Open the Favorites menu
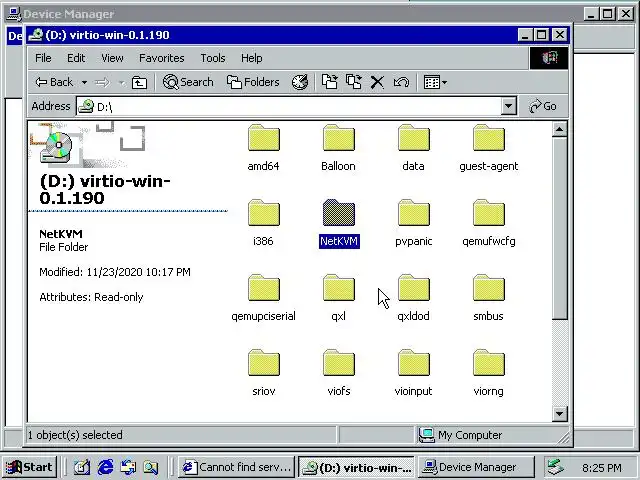Image resolution: width=640 pixels, height=480 pixels. coord(162,58)
